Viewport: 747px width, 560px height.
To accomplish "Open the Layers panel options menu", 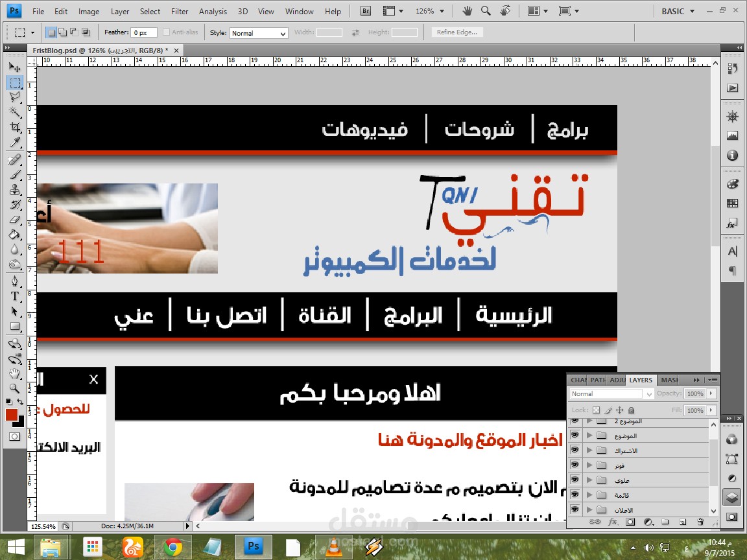I will 713,380.
